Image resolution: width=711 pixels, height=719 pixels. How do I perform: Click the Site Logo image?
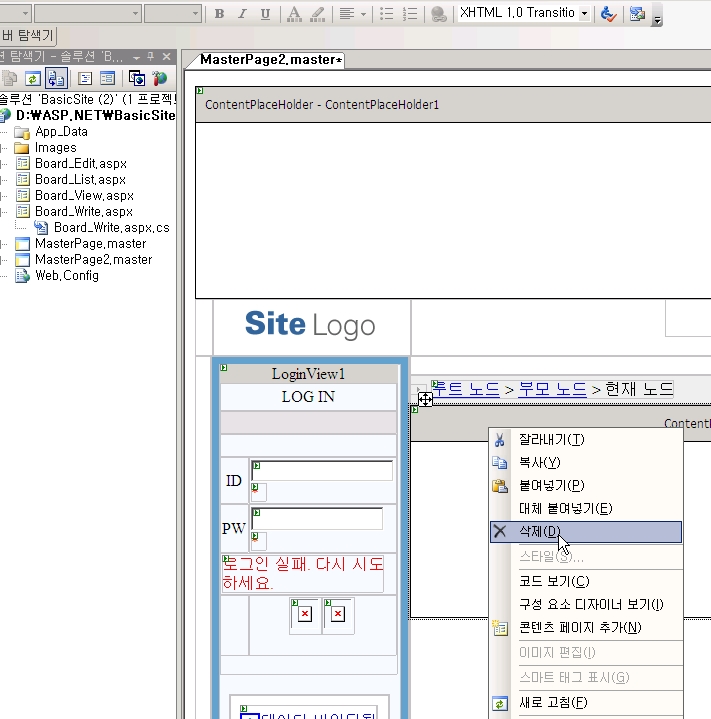[310, 325]
